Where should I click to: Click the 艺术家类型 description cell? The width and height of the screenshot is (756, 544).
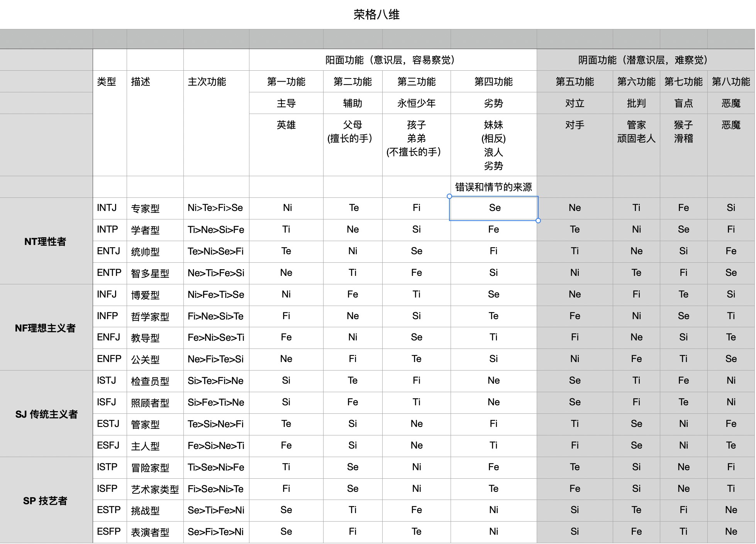coord(155,490)
